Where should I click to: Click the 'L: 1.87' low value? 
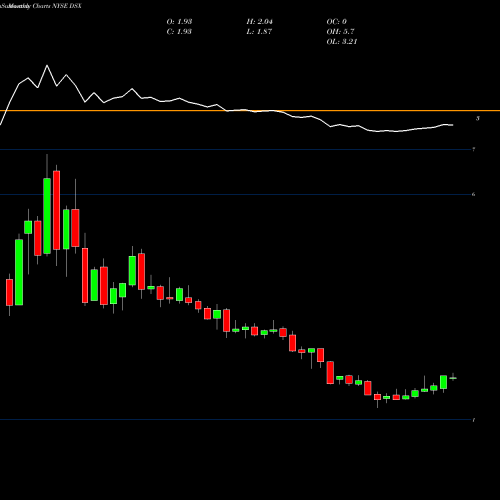click(x=259, y=32)
